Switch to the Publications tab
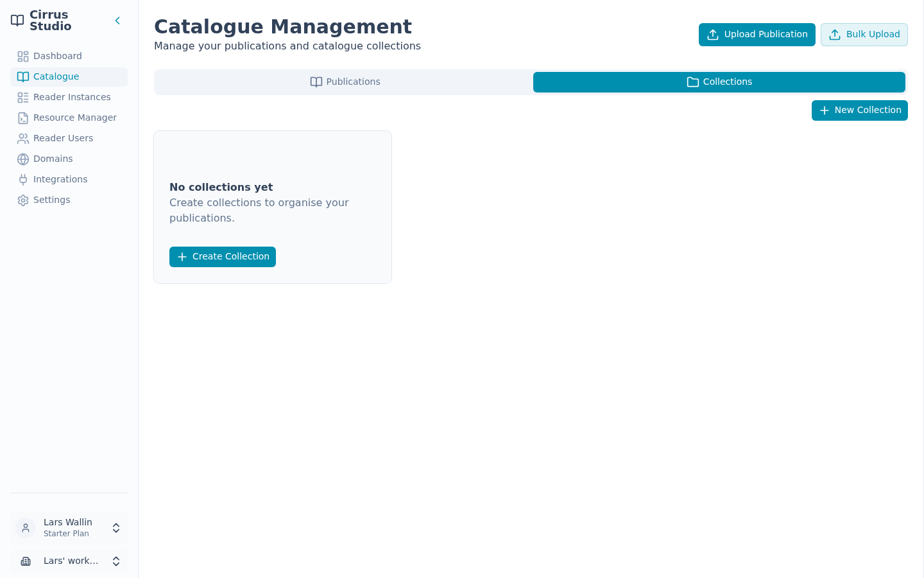The height and width of the screenshot is (578, 924). 345,82
